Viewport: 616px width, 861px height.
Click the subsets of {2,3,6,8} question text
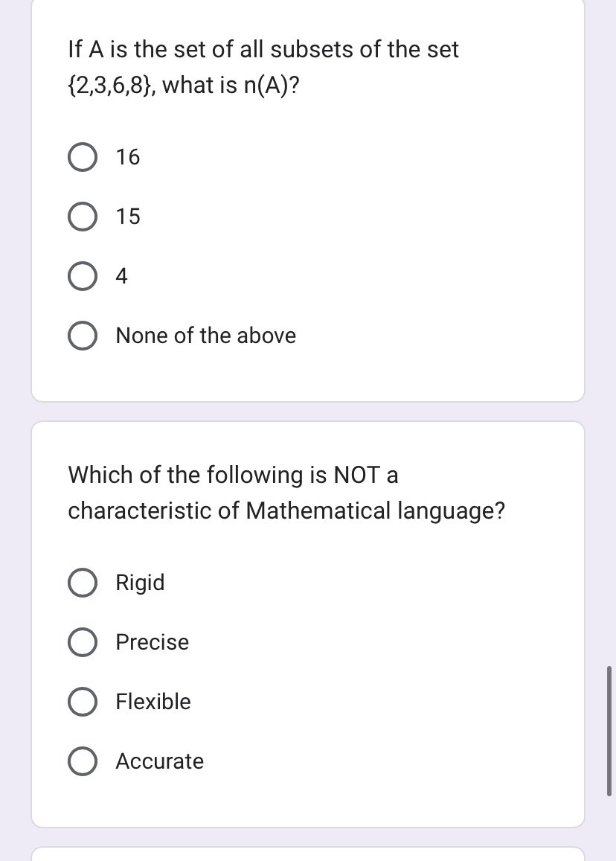pos(263,67)
